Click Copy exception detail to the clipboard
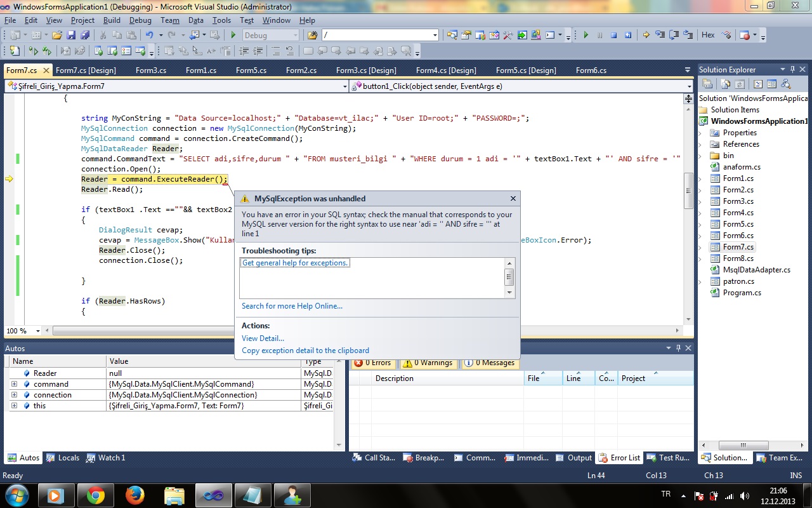 point(305,351)
